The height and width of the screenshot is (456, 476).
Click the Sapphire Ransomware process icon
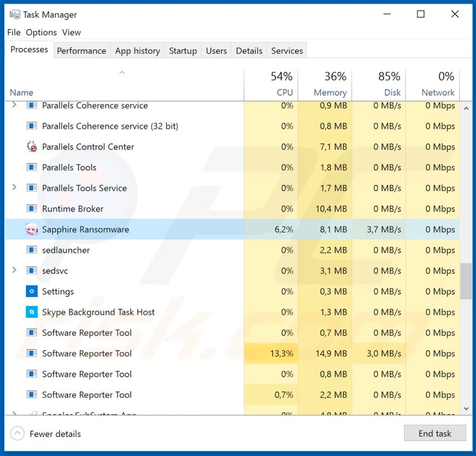(x=31, y=230)
